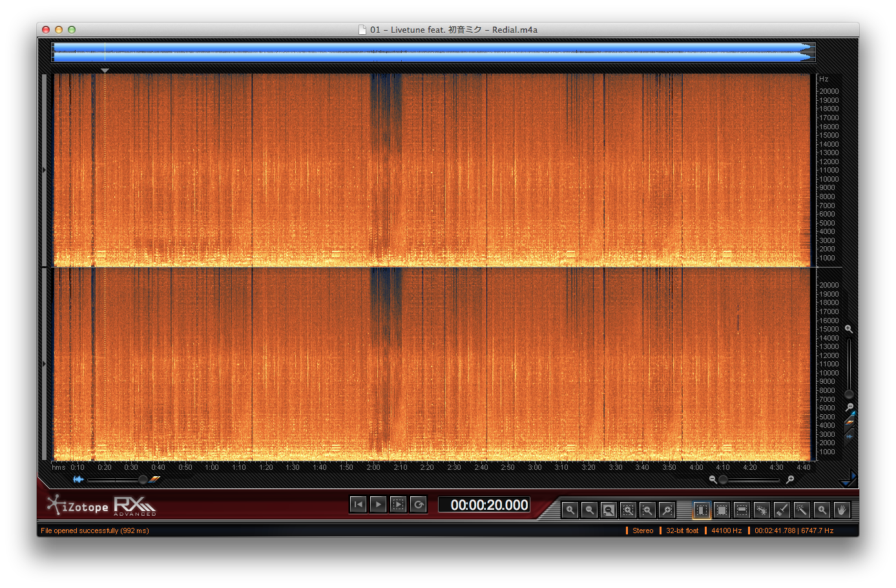The image size is (896, 588).
Task: Click the overview waveform at the top
Action: 433,52
